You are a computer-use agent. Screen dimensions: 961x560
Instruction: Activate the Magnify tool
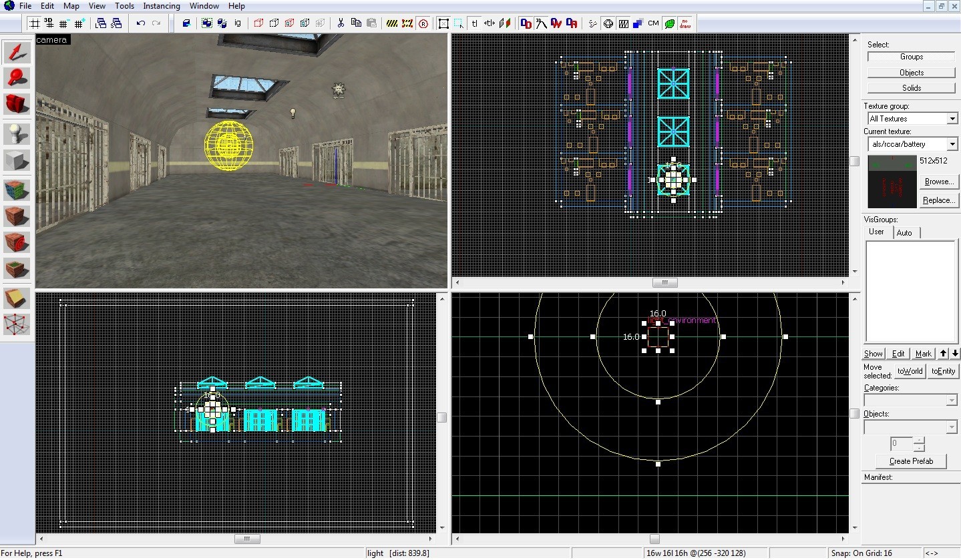click(17, 77)
